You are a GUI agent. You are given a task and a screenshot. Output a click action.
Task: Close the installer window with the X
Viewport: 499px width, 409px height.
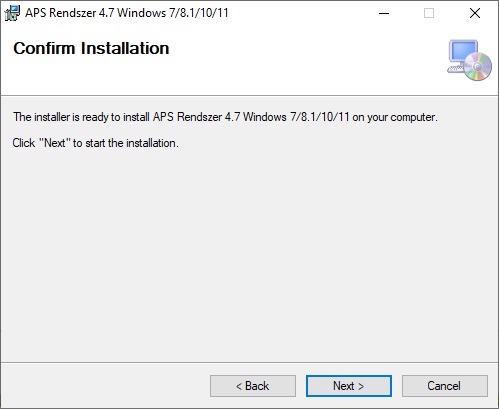[475, 13]
